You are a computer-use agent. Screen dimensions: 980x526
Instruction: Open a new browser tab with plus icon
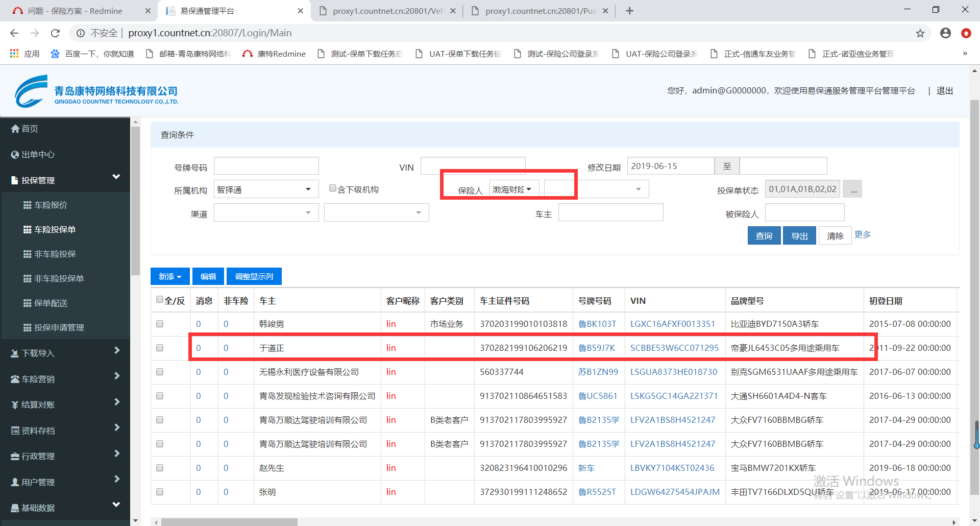point(630,11)
